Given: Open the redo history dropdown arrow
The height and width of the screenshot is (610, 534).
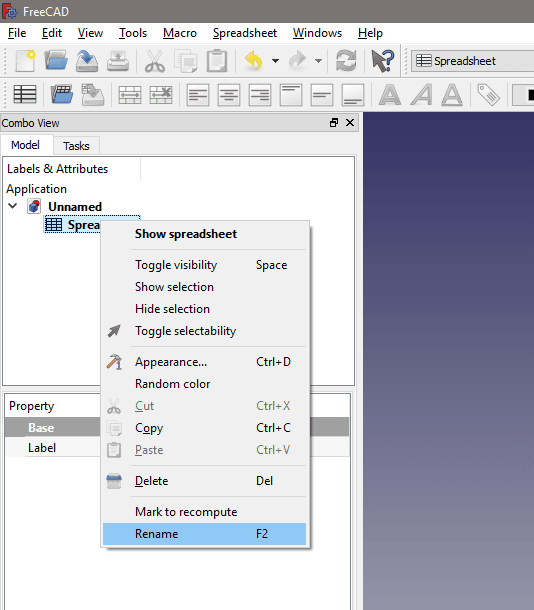Looking at the screenshot, I should click(319, 61).
